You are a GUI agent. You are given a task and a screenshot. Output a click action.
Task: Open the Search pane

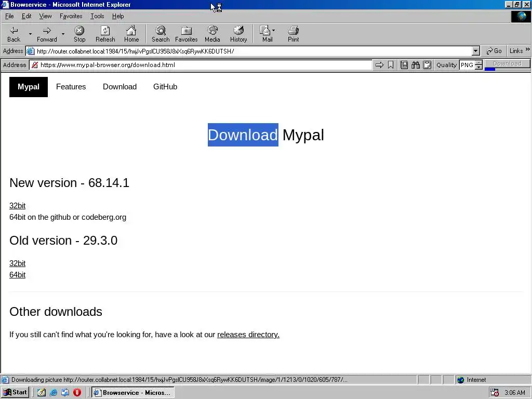pyautogui.click(x=161, y=34)
